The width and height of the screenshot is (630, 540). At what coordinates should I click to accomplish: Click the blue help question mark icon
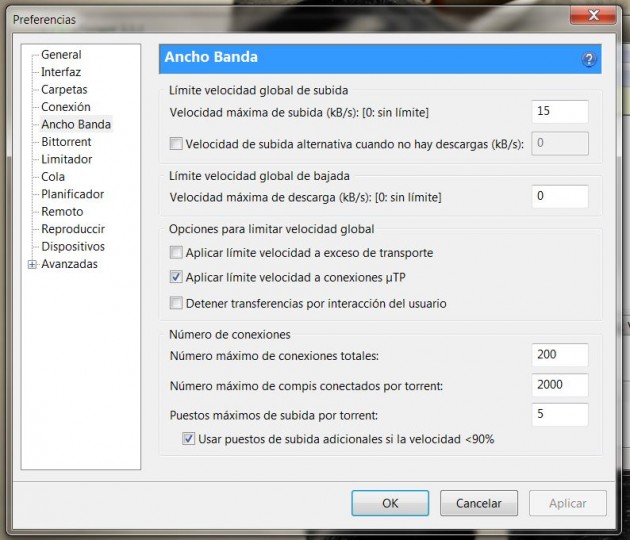tap(589, 60)
